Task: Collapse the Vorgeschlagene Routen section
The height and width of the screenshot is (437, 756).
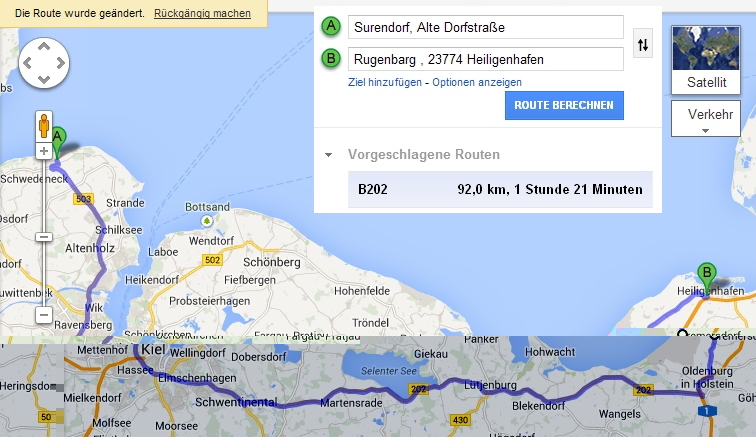Action: tap(328, 155)
